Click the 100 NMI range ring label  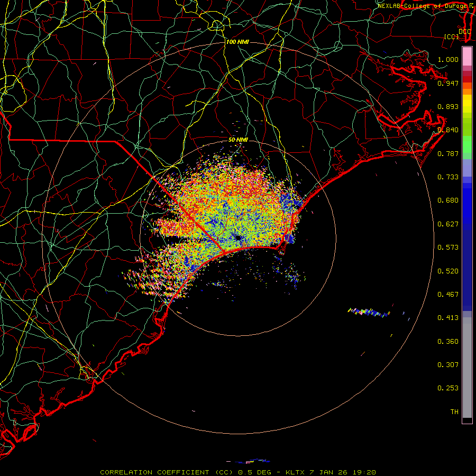point(237,42)
